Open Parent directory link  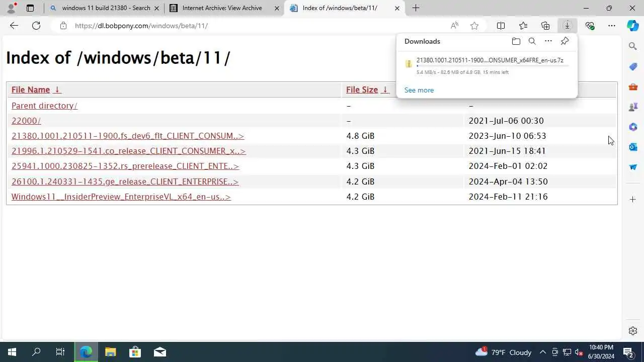44,106
